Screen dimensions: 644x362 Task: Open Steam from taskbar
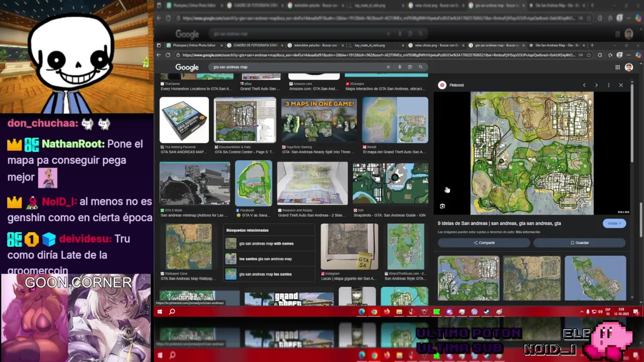487,312
